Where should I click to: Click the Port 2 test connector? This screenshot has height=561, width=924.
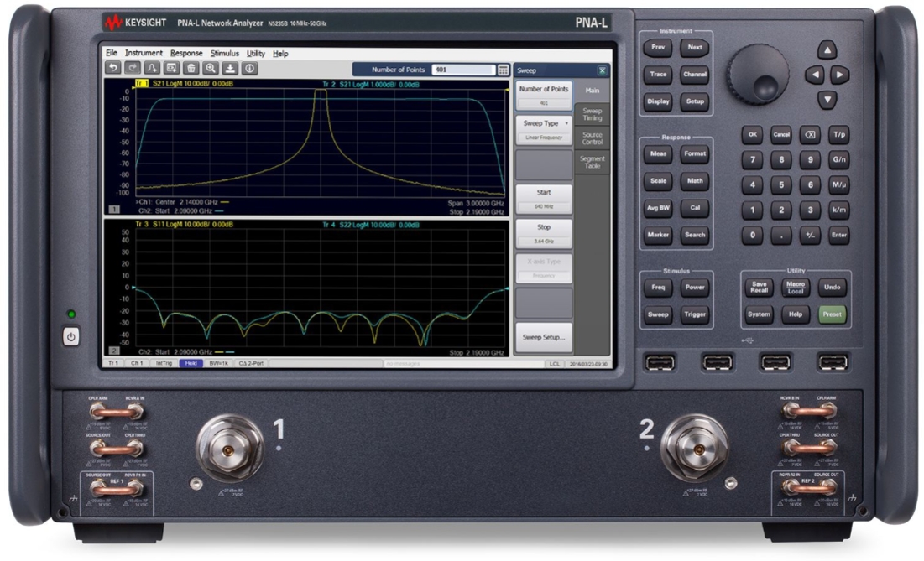pyautogui.click(x=694, y=449)
